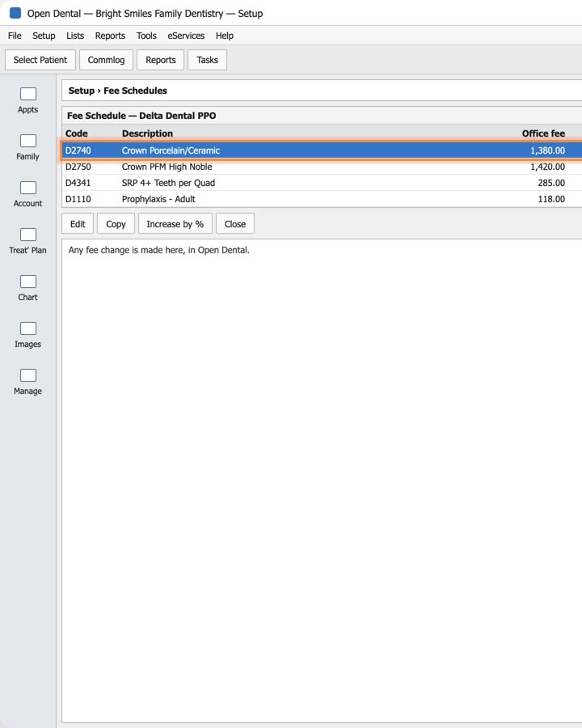
Task: Click the fee change note text
Action: click(x=159, y=250)
